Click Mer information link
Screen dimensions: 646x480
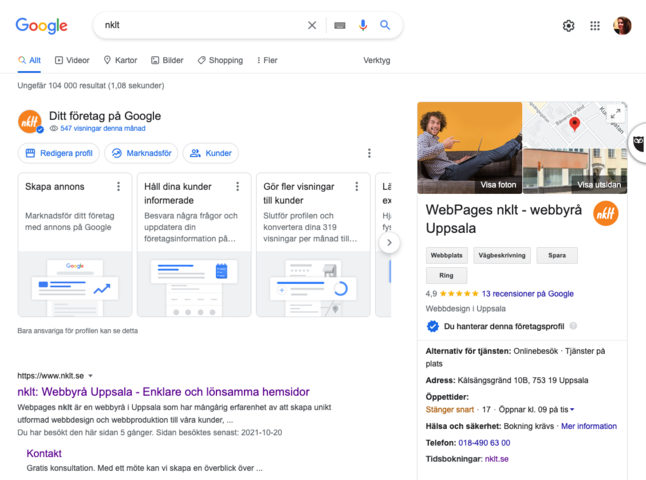click(589, 426)
